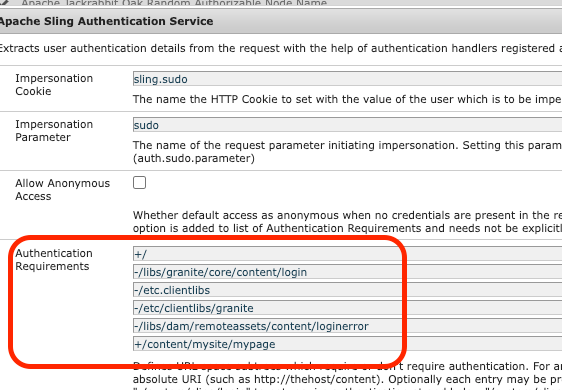
Task: Click the -/etc/clientlibs/granite requirement field
Action: click(347, 308)
